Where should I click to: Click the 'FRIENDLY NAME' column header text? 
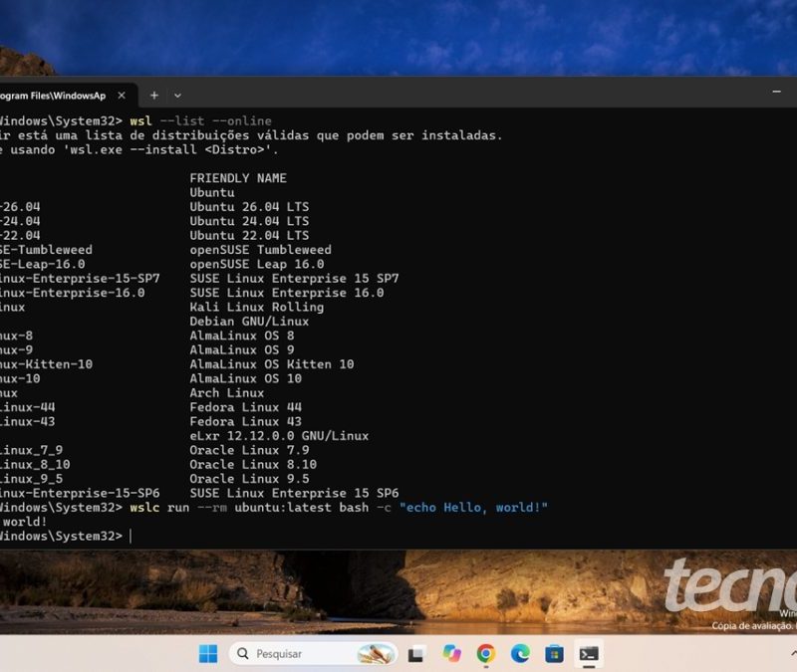[x=238, y=178]
